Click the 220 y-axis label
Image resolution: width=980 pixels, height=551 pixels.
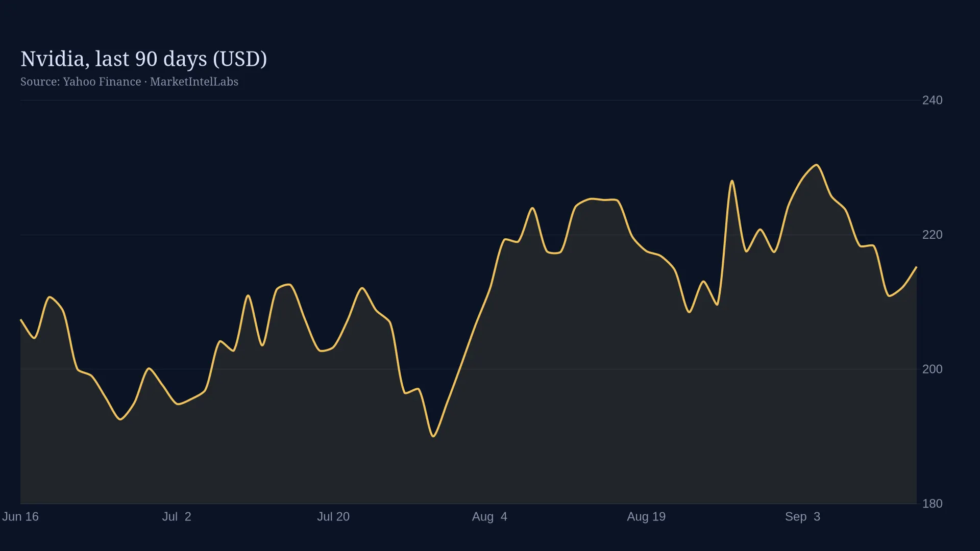932,235
